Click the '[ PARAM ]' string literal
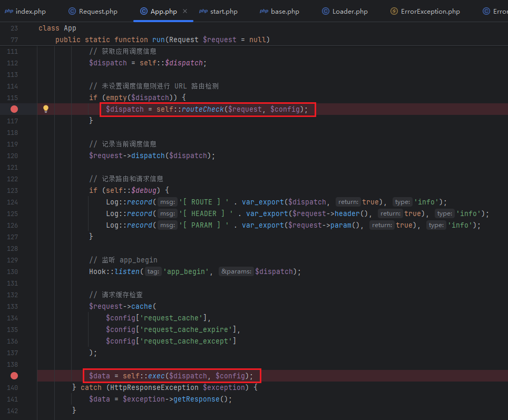This screenshot has width=508, height=420. coord(204,225)
